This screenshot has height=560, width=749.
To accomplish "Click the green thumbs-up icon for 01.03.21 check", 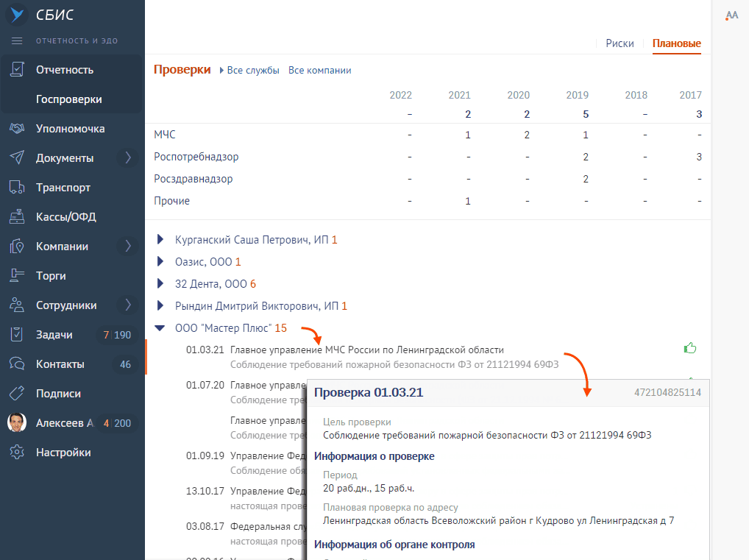I will pos(689,349).
